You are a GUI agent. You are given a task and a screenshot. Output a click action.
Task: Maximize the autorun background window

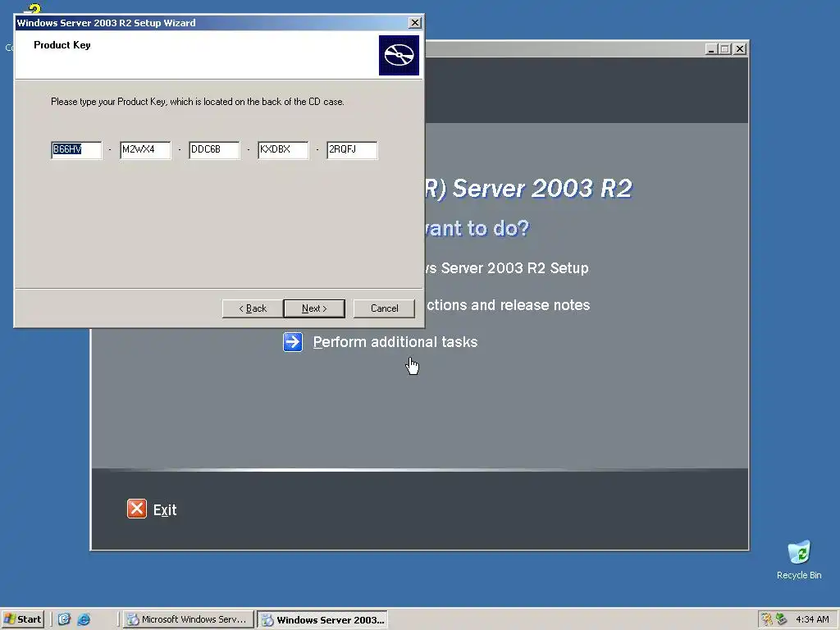tap(725, 48)
